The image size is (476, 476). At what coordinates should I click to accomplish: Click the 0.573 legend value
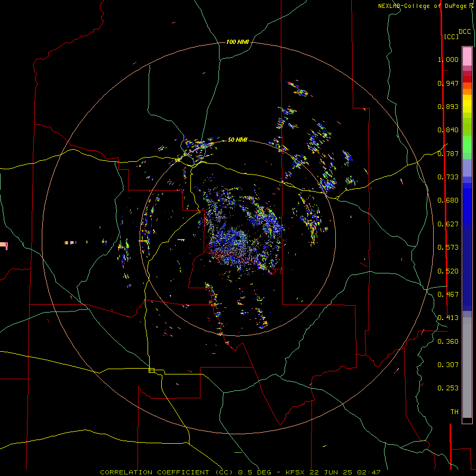pos(448,248)
